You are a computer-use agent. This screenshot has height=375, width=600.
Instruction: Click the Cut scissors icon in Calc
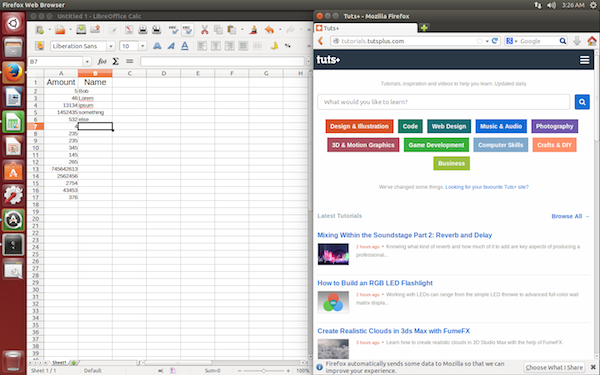click(205, 29)
